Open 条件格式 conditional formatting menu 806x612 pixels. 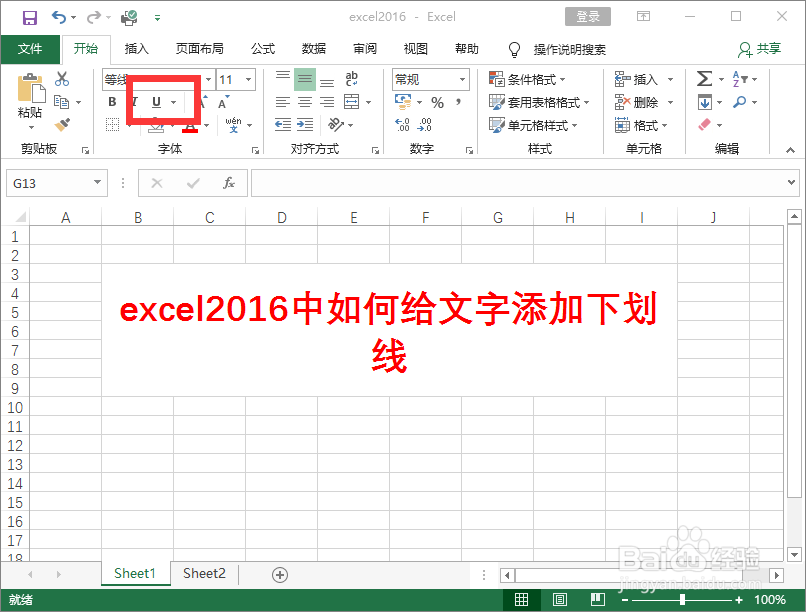[x=527, y=79]
